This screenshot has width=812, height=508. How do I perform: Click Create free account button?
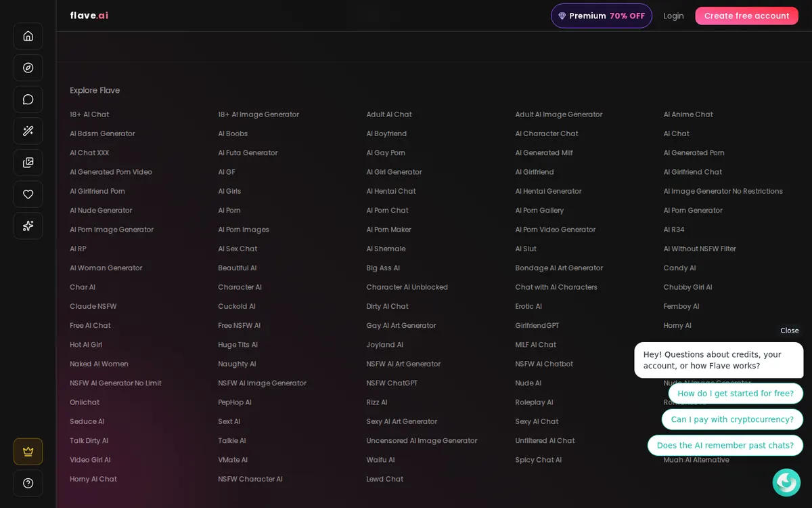click(746, 16)
